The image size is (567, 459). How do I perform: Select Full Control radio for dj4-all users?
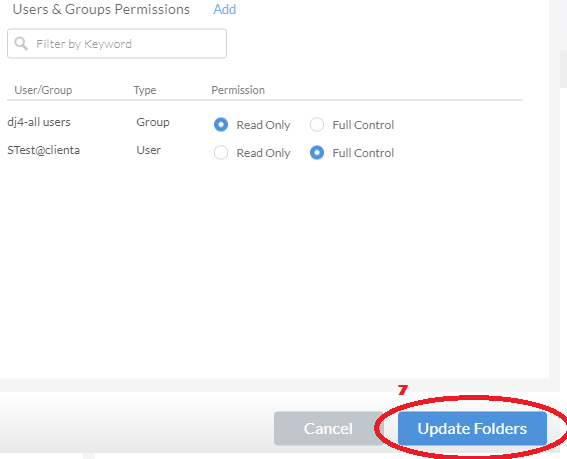click(317, 125)
